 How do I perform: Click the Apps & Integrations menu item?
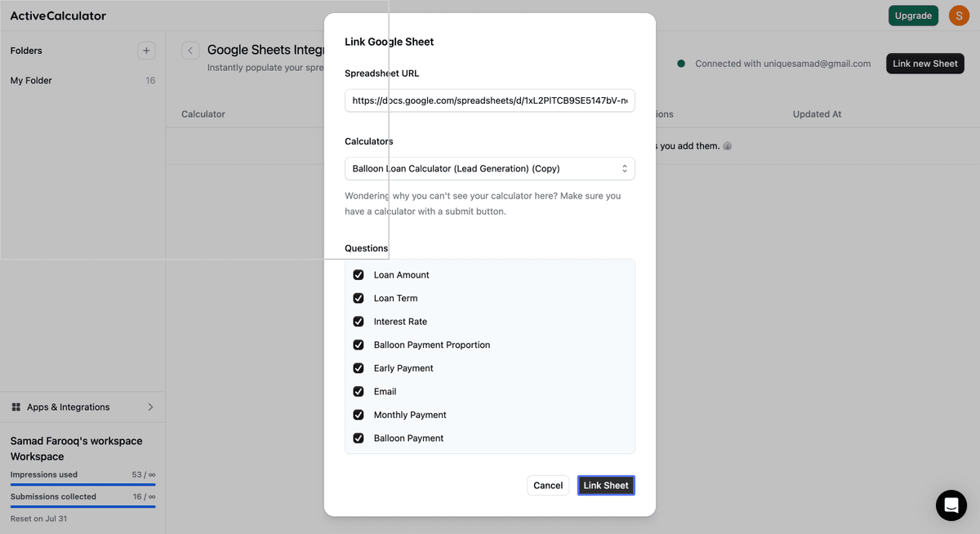click(82, 407)
